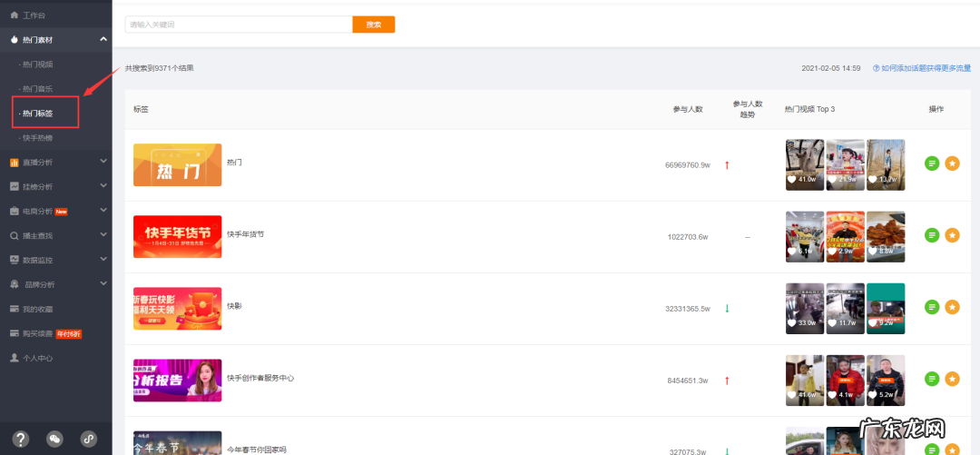Click the orange 搜索 button
The height and width of the screenshot is (455, 980).
374,25
